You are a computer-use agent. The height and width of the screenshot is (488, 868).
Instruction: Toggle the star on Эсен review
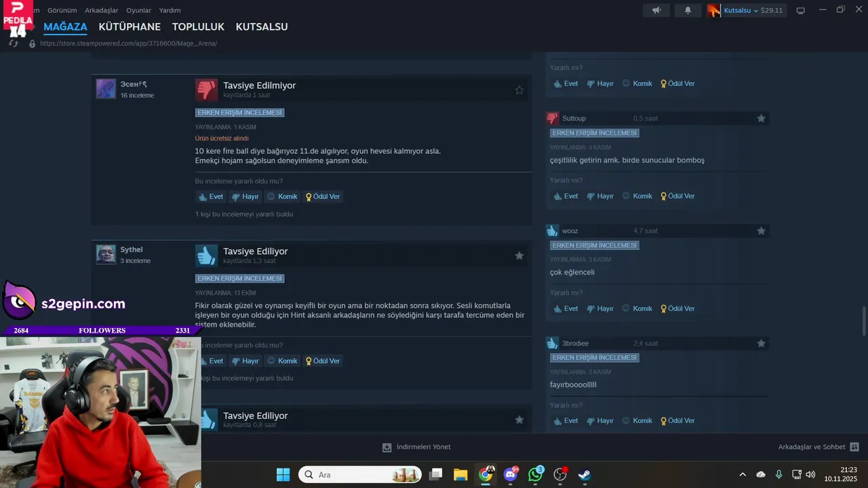coord(519,90)
